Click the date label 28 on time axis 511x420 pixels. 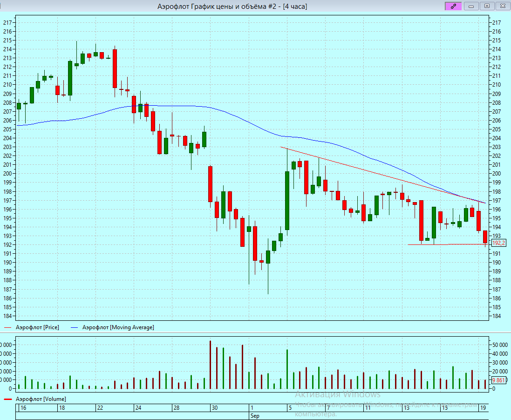click(x=176, y=407)
